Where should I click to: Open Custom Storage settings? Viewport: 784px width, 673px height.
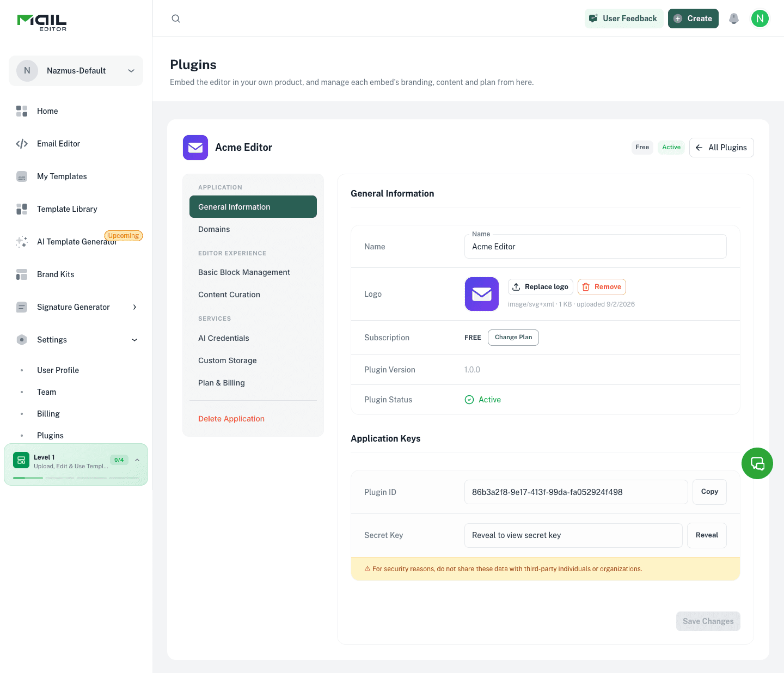click(x=253, y=360)
